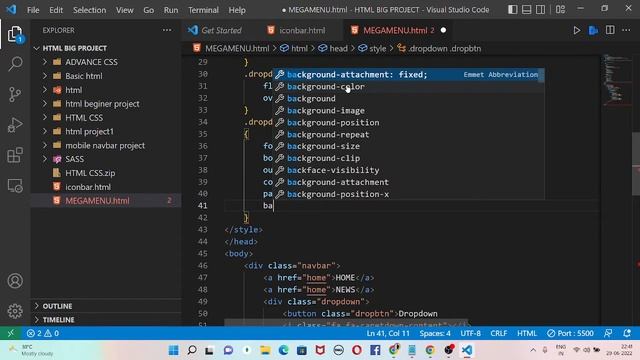Click the Run Code play icon
The width and height of the screenshot is (640, 360).
click(576, 30)
